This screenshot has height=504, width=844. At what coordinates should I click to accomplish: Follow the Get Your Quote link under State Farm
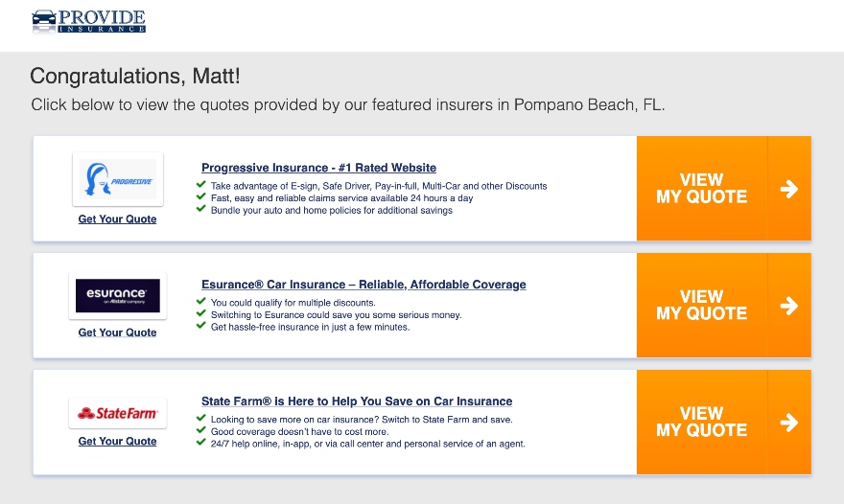click(117, 441)
